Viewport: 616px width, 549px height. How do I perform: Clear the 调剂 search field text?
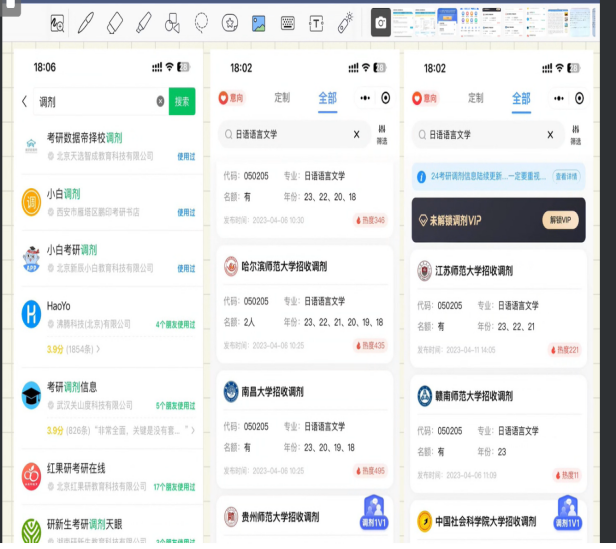coord(160,101)
